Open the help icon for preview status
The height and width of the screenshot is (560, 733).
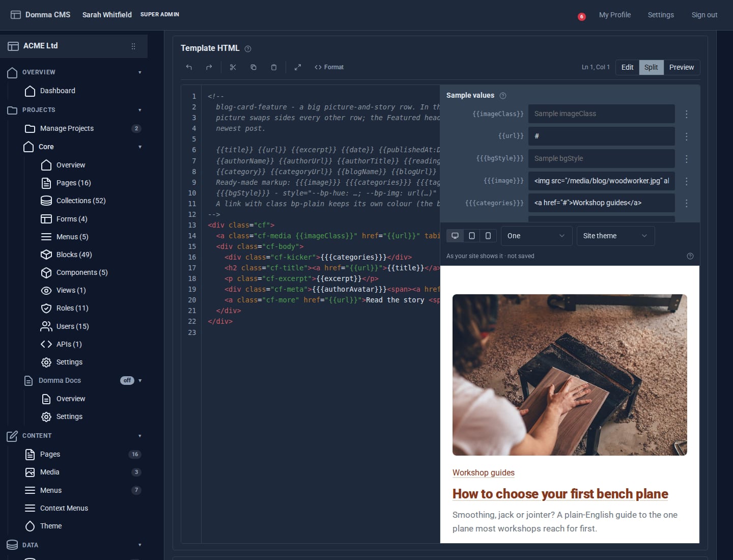pyautogui.click(x=690, y=256)
